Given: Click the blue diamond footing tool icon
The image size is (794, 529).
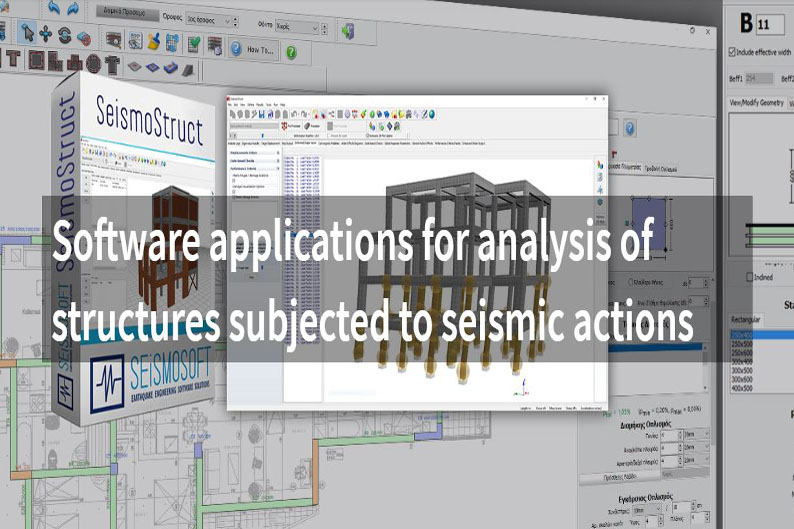Looking at the screenshot, I should (152, 67).
